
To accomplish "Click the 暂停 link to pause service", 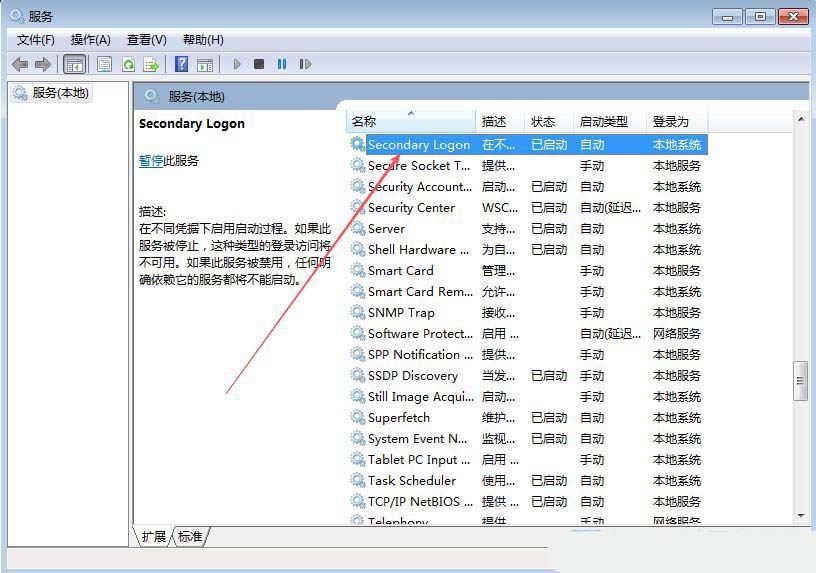I will tap(151, 161).
